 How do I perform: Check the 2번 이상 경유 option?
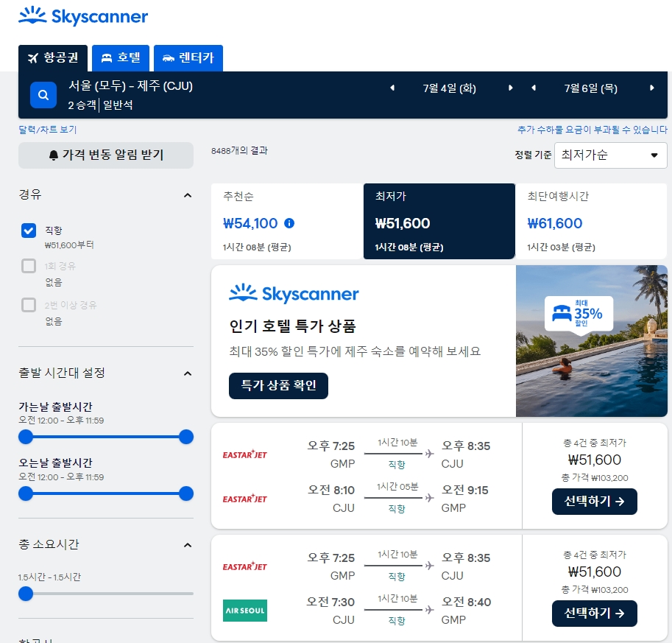click(x=28, y=306)
